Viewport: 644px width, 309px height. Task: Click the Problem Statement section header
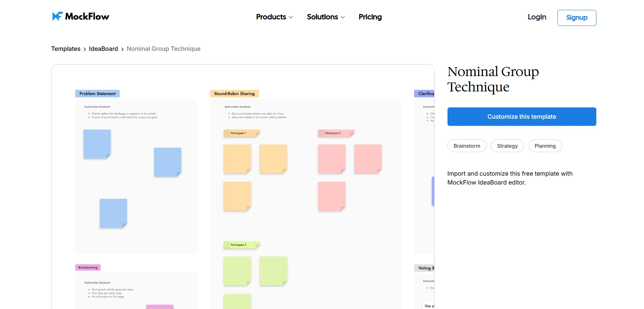point(97,93)
